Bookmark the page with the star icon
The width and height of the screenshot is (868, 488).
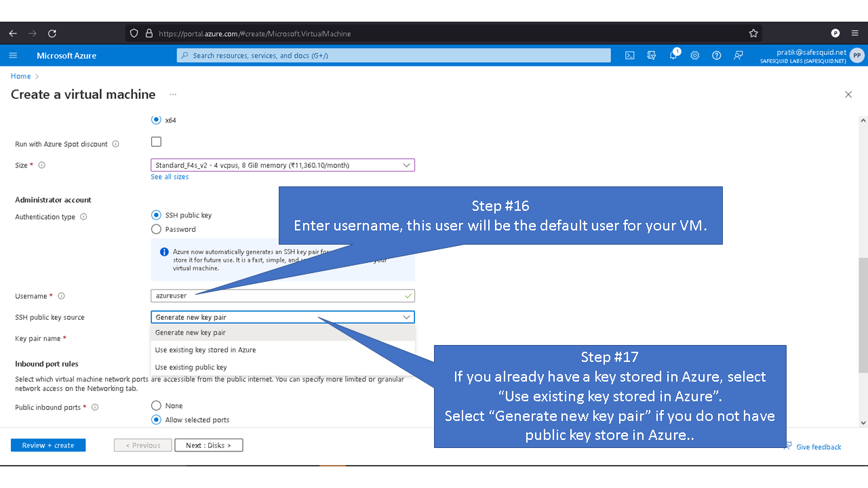tap(753, 33)
